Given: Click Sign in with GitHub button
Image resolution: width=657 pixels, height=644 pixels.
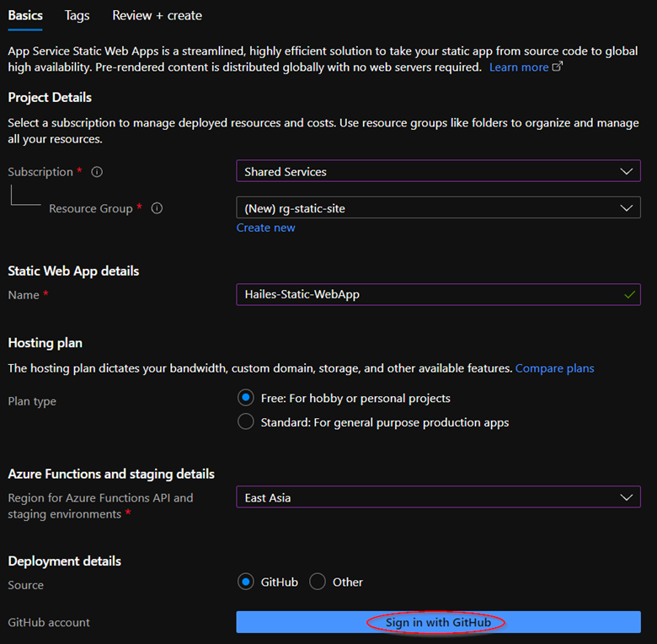Looking at the screenshot, I should [436, 622].
